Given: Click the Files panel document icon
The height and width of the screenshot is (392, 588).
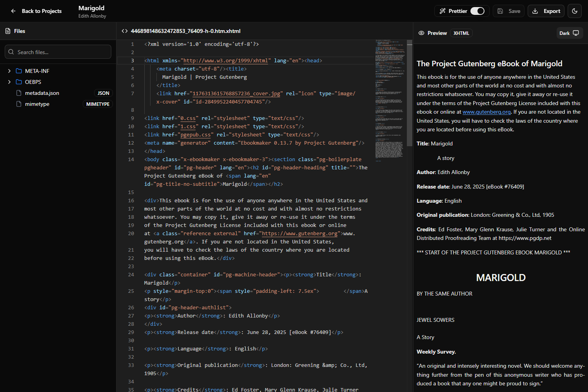Looking at the screenshot, I should [x=7, y=31].
